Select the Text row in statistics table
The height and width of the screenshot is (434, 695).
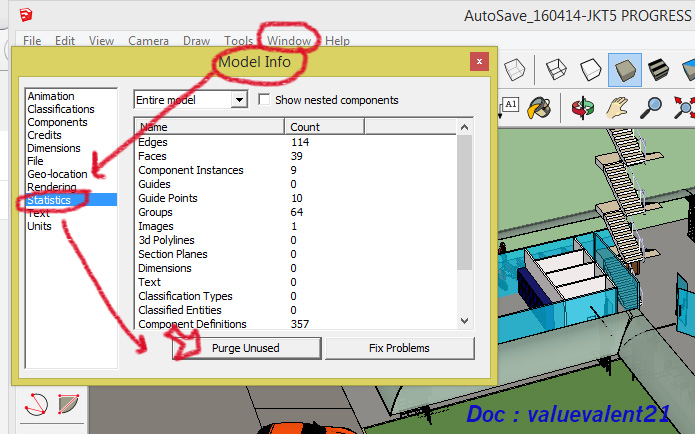295,282
